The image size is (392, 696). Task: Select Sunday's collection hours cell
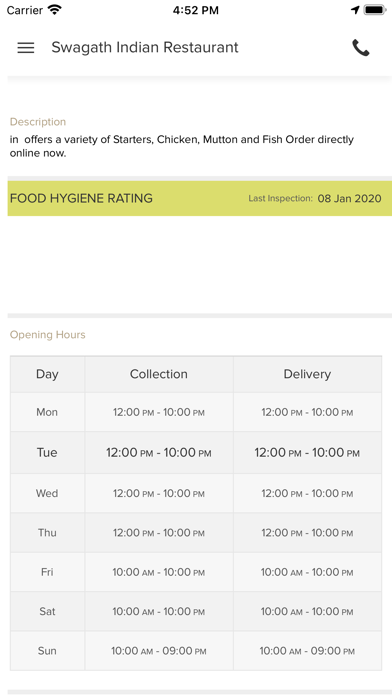[159, 651]
